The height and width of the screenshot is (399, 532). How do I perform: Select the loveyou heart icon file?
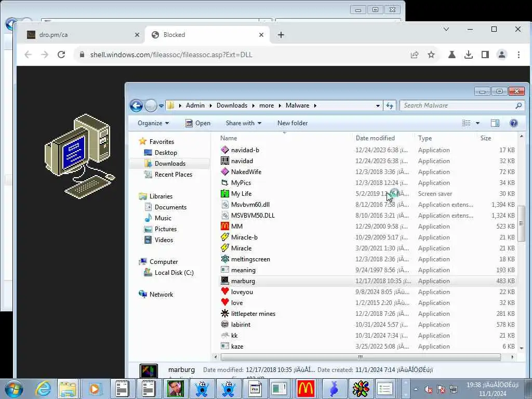point(224,291)
